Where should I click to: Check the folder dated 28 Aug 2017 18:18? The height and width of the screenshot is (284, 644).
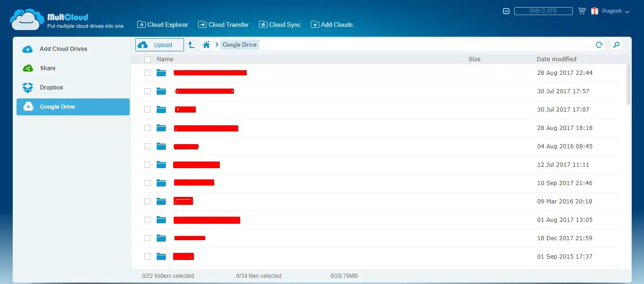(148, 128)
